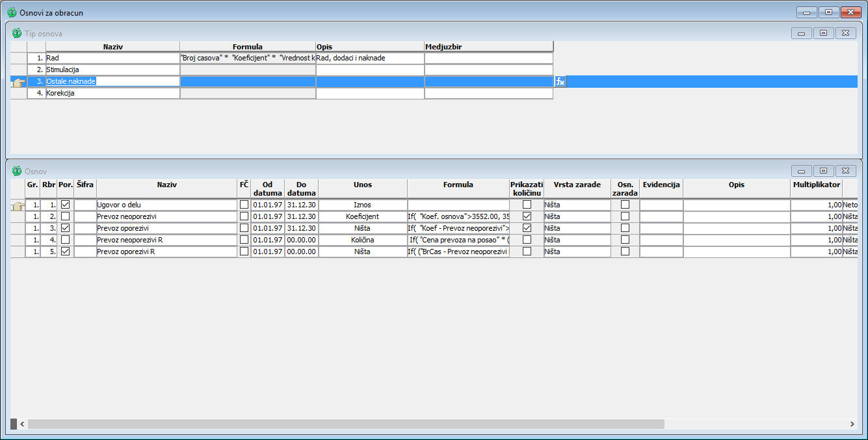This screenshot has height=440, width=868.
Task: Click the Količina value in Unos column
Action: point(363,240)
